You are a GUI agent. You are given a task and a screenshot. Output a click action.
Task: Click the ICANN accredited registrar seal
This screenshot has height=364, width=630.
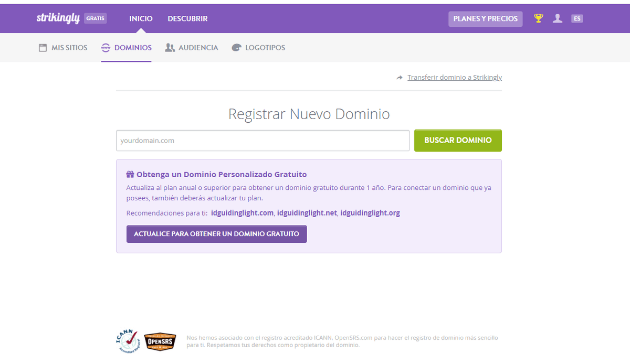pos(128,341)
